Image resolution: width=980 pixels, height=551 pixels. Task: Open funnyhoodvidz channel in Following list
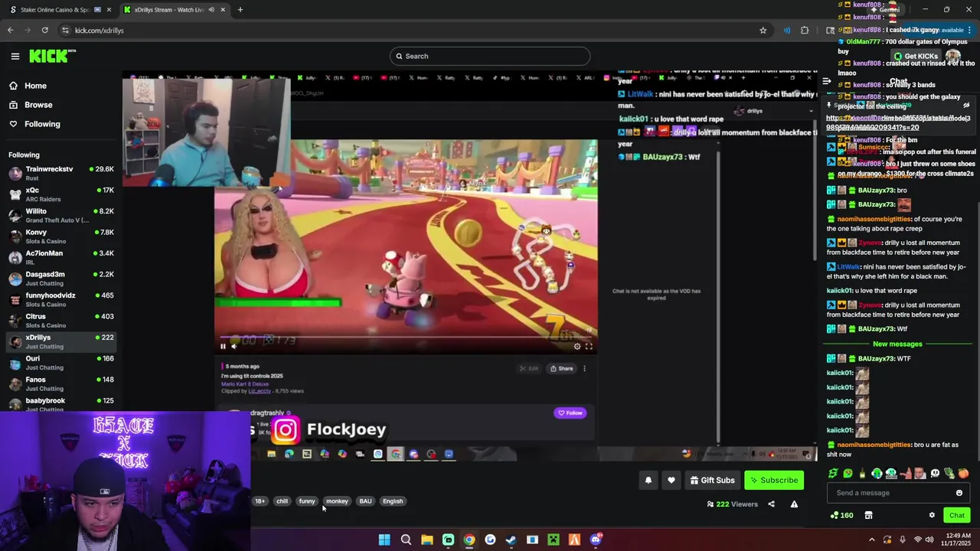point(61,299)
